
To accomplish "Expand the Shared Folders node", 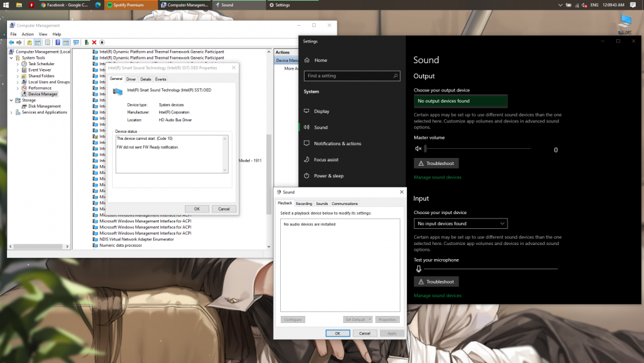I will pos(17,76).
